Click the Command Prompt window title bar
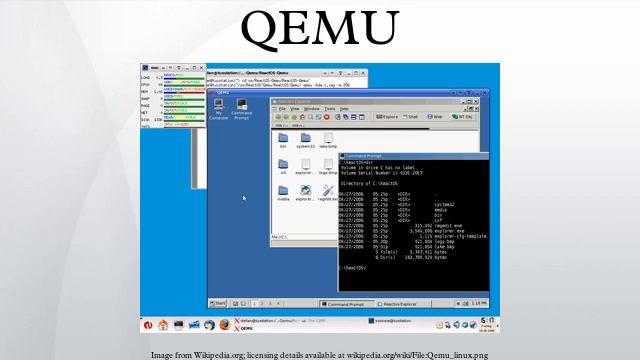 click(413, 156)
